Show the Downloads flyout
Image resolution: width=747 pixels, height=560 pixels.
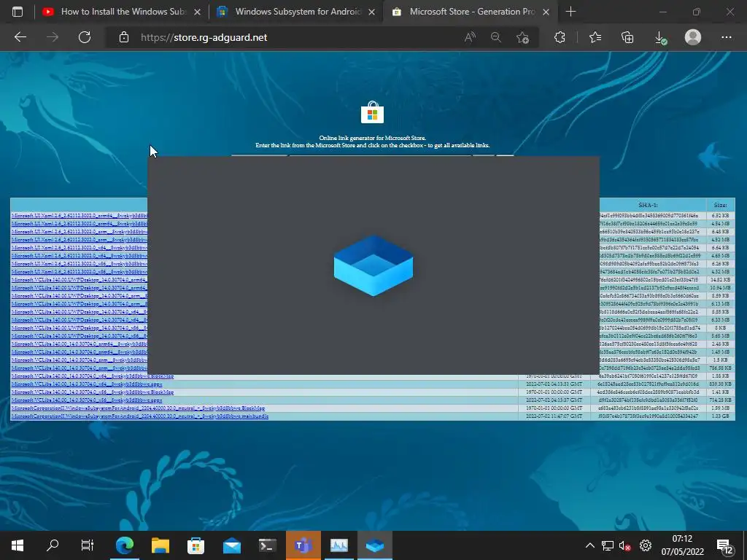tap(660, 37)
